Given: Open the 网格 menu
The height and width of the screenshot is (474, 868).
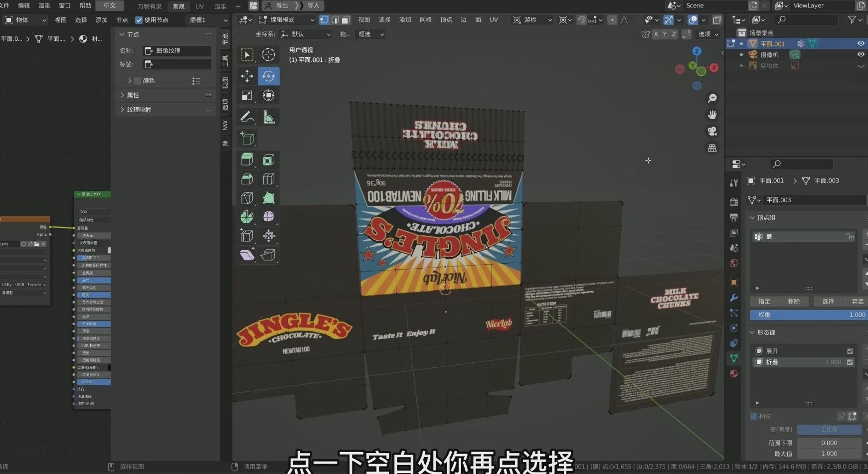Looking at the screenshot, I should pyautogui.click(x=425, y=20).
